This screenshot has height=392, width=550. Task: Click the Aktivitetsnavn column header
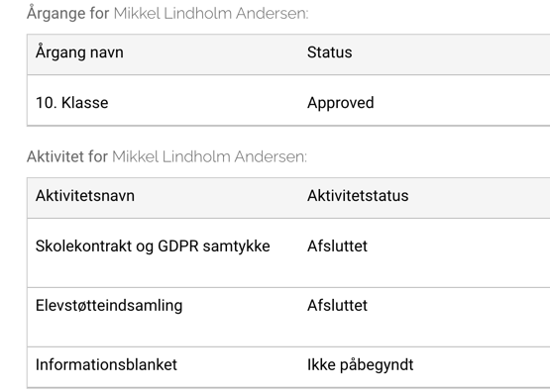coord(85,195)
